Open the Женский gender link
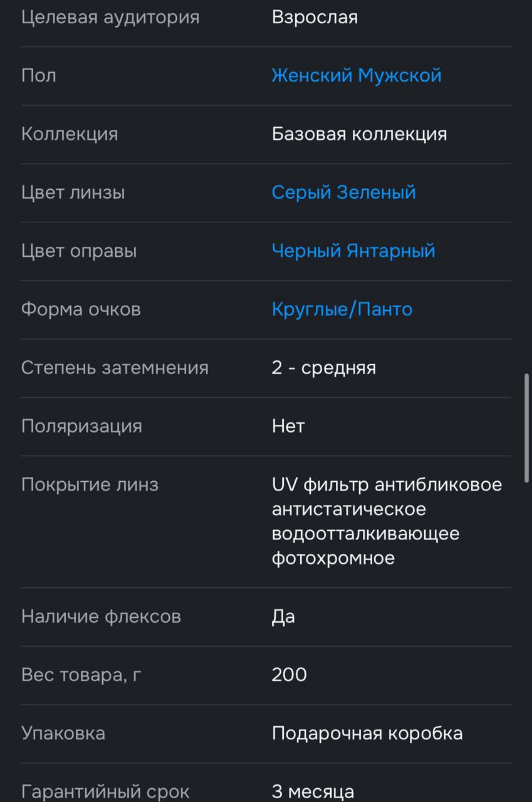 click(x=312, y=76)
